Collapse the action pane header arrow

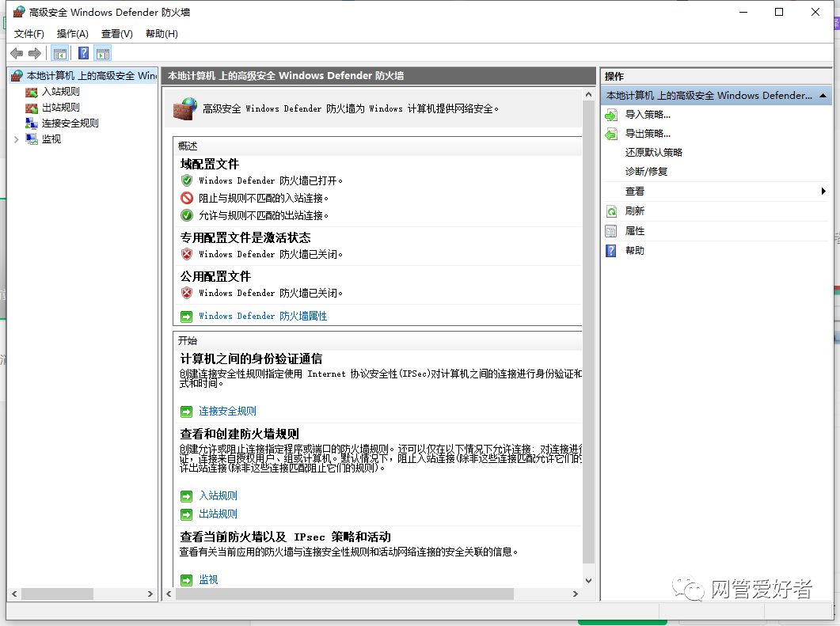point(823,96)
